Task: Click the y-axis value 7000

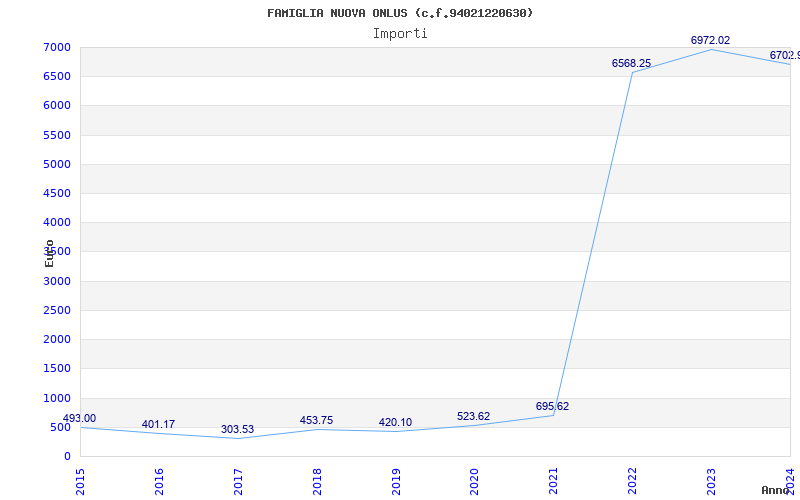Action: click(57, 47)
